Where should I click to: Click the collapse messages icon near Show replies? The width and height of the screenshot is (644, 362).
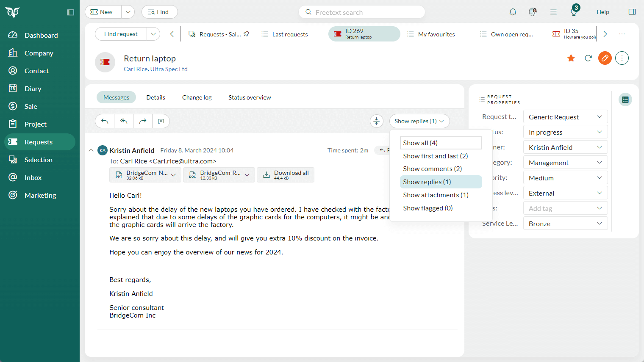pos(377,121)
